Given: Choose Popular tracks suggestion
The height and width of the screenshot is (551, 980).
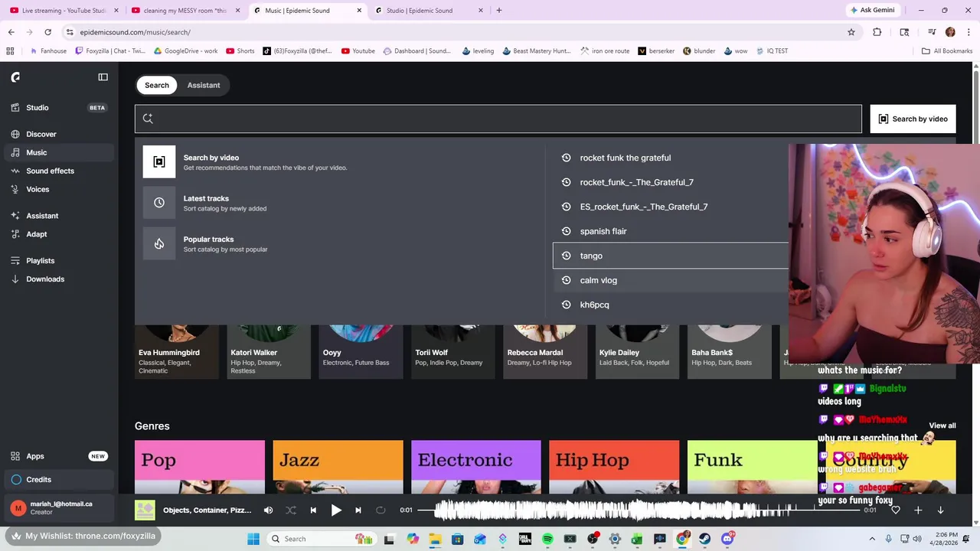Looking at the screenshot, I should click(x=340, y=243).
